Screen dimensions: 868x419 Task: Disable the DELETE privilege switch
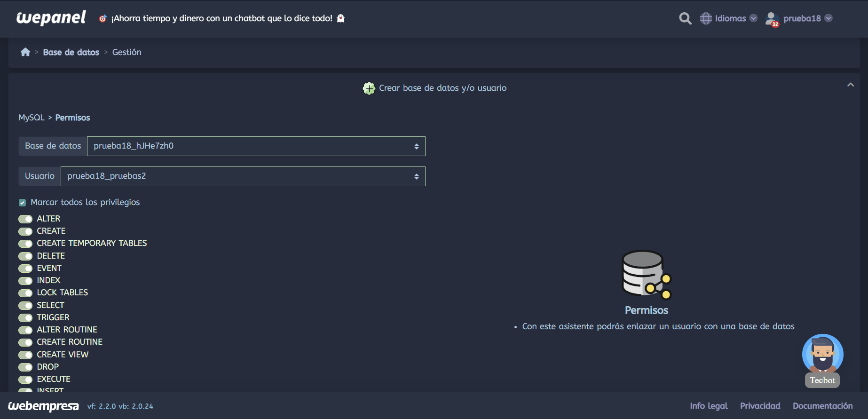tap(25, 256)
